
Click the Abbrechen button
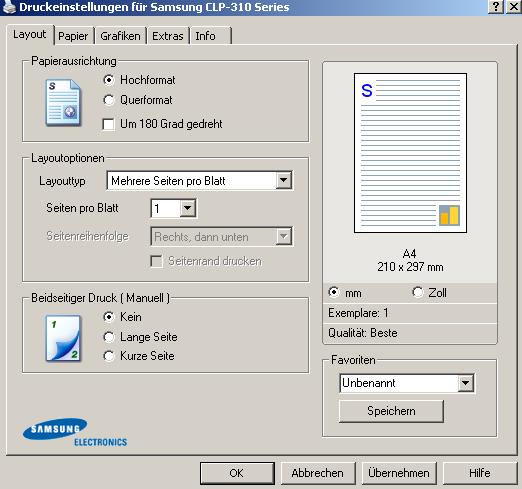(x=318, y=473)
